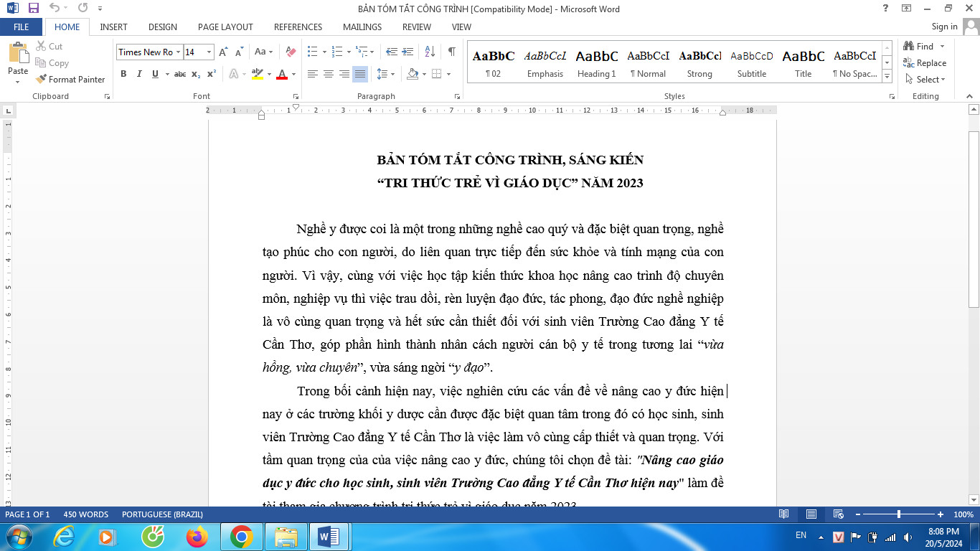Apply the Heading 1 style
Image resolution: width=980 pixels, height=551 pixels.
point(597,62)
